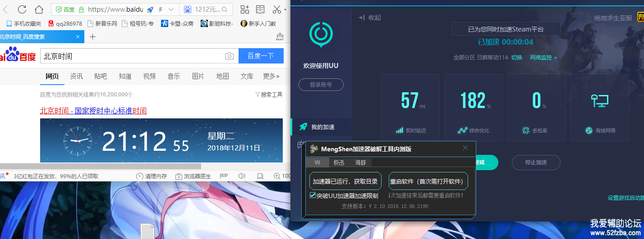The width and height of the screenshot is (644, 239).
Task: Switch to the 地图 result tab
Action: (x=222, y=76)
